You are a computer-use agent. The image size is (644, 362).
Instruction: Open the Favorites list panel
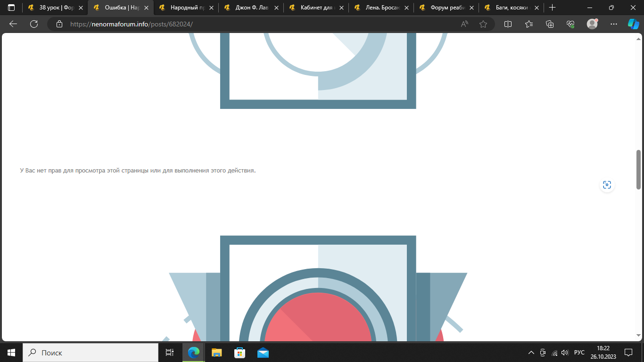(528, 24)
